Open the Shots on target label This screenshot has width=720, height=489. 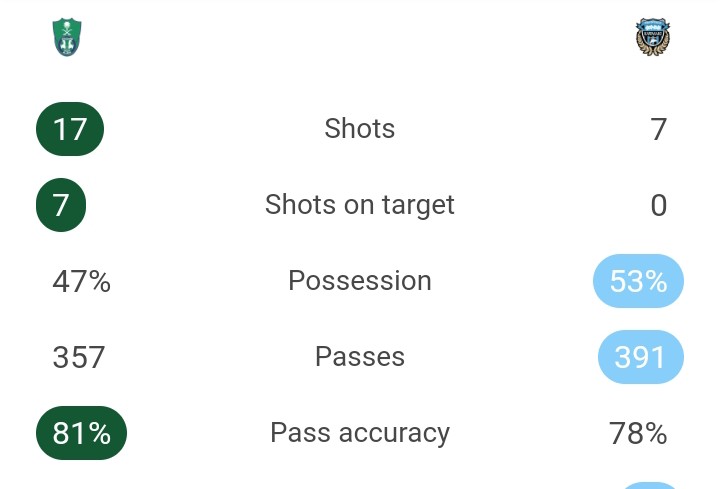360,205
